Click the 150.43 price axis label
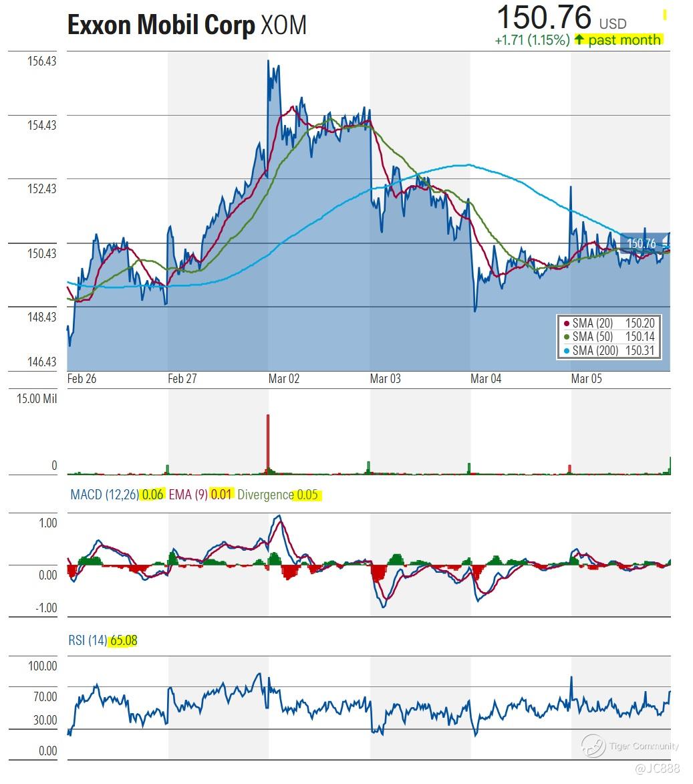This screenshot has width=693, height=784. click(x=42, y=254)
